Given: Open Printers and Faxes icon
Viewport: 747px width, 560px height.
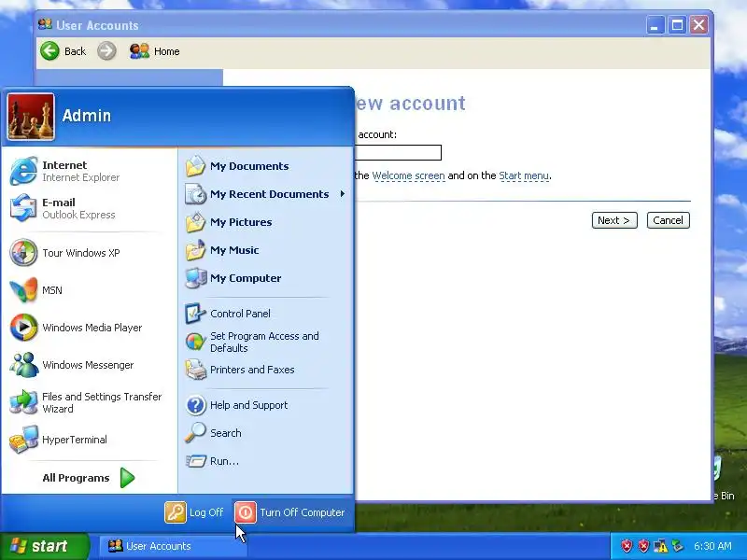Looking at the screenshot, I should 195,370.
